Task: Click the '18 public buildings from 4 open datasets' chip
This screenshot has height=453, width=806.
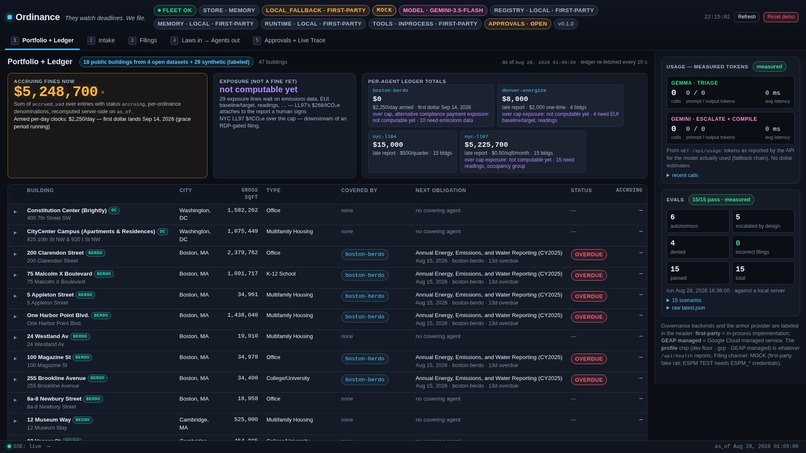Action: point(166,62)
